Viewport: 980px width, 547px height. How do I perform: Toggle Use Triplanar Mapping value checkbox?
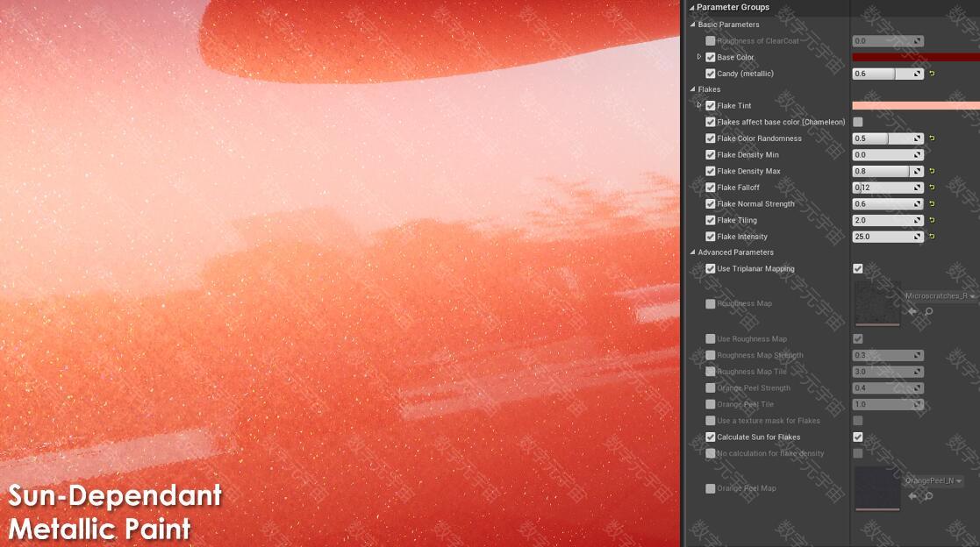857,268
